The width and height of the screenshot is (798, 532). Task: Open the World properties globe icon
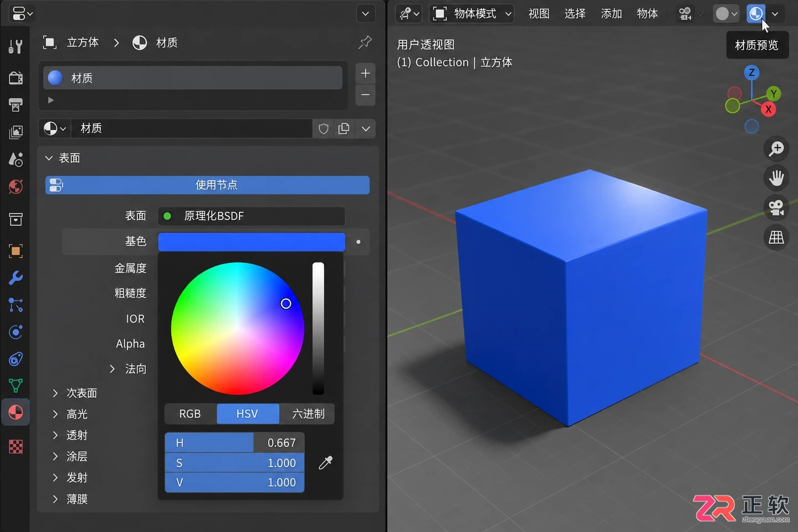click(16, 187)
